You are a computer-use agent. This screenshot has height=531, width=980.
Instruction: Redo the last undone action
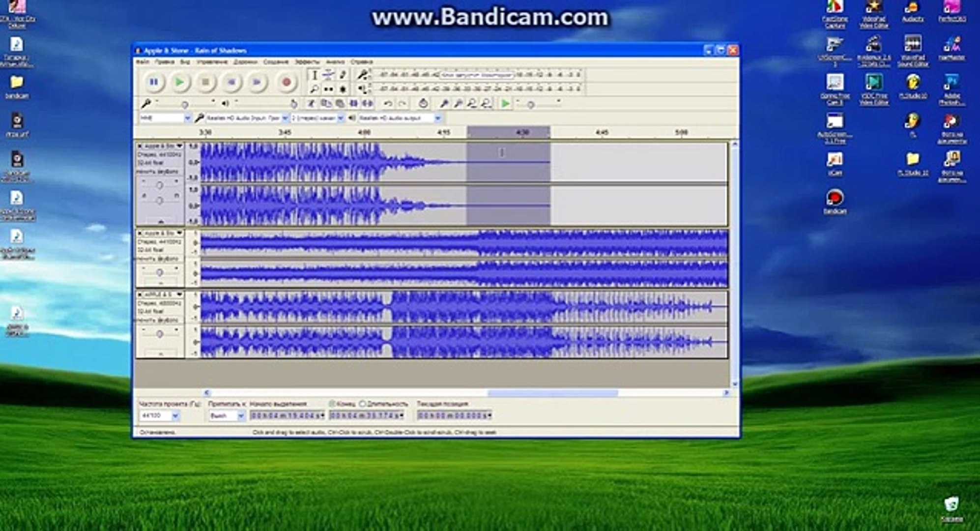(x=402, y=104)
